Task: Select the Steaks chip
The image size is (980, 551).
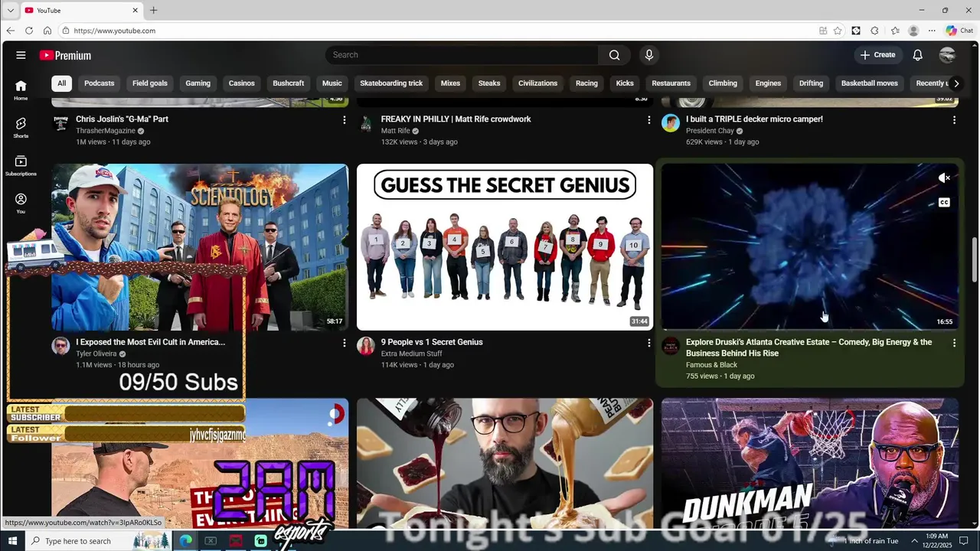Action: (x=489, y=83)
